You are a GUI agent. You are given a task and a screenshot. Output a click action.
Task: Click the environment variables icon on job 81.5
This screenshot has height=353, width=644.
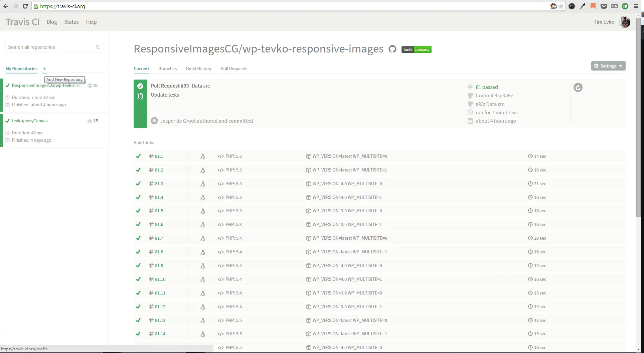[308, 211]
